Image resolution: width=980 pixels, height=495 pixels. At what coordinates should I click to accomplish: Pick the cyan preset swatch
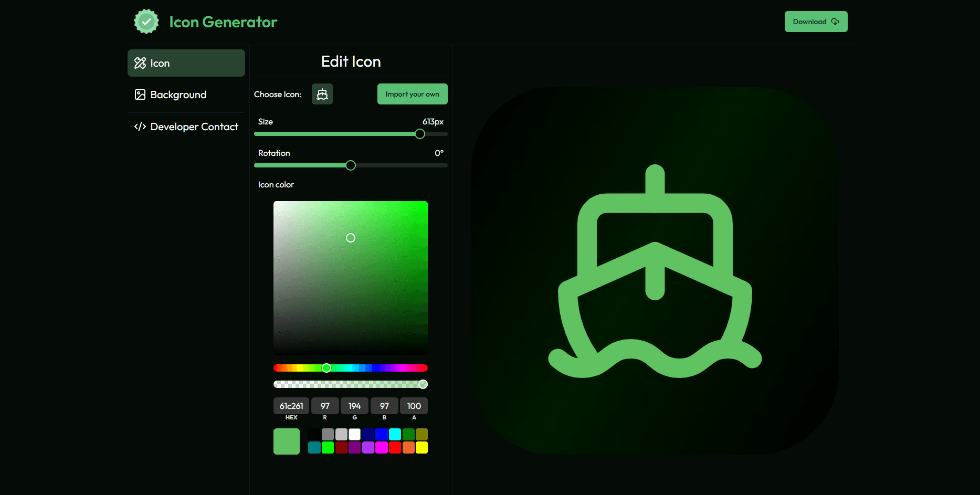[x=395, y=434]
